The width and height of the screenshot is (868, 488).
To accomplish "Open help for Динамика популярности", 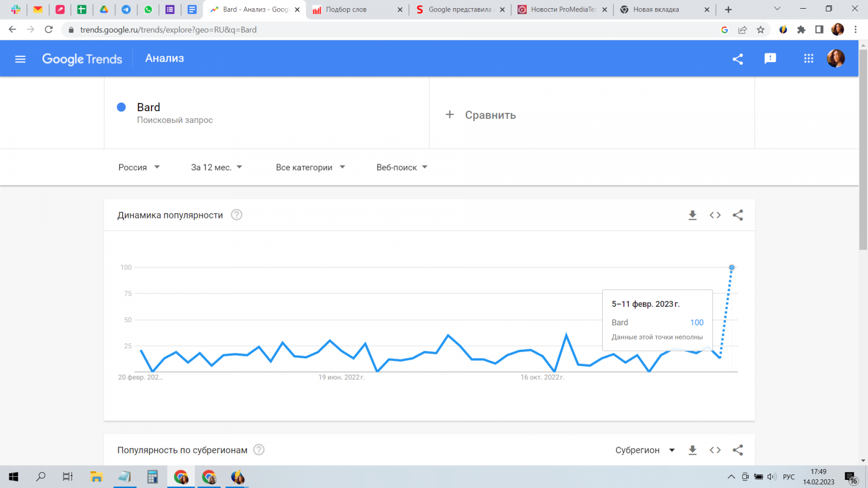I will point(237,215).
